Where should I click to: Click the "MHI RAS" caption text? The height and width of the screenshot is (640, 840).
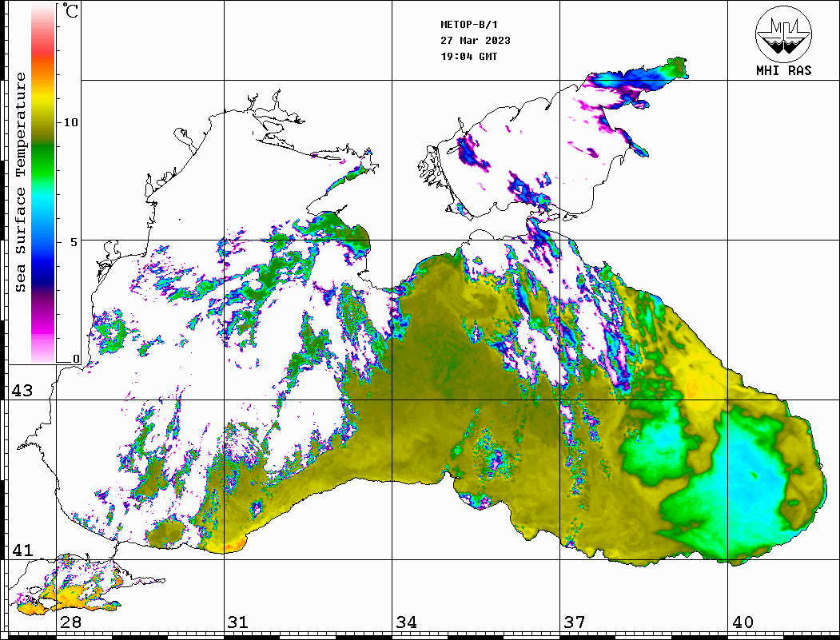pyautogui.click(x=783, y=70)
